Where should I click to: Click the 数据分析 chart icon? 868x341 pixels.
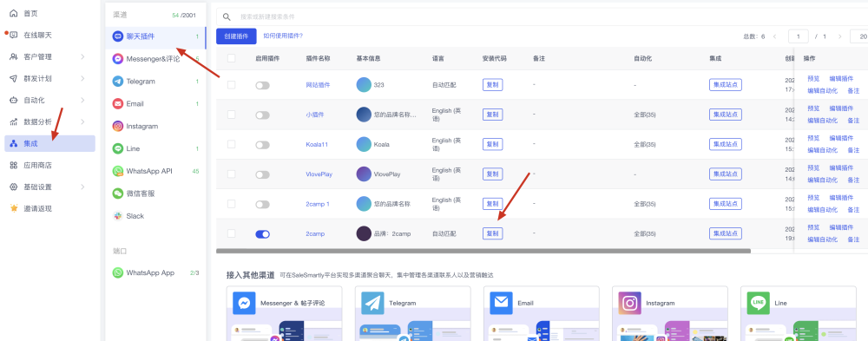pyautogui.click(x=14, y=121)
